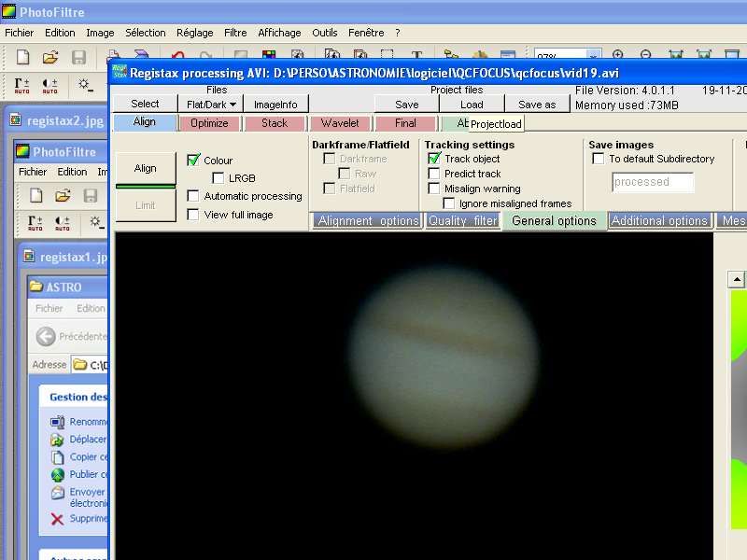Click the ASTRO folder icon in explorer window
The image size is (747, 560).
click(x=35, y=287)
